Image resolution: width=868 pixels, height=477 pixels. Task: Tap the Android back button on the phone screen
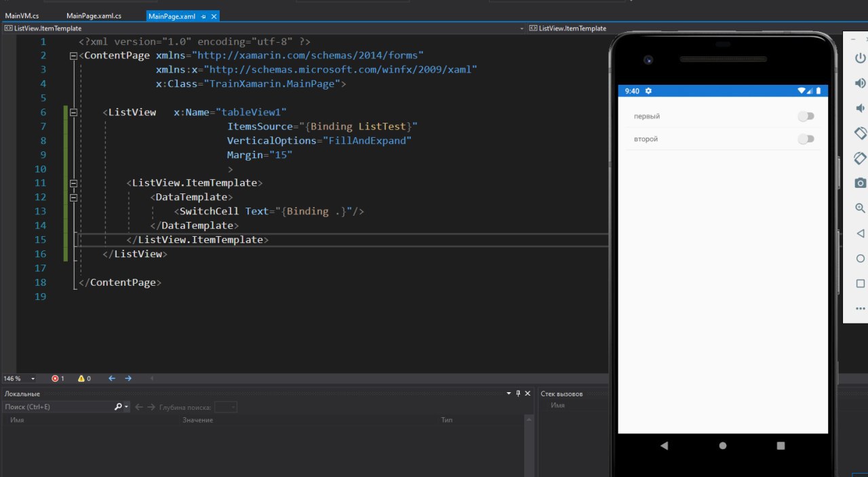tap(665, 446)
